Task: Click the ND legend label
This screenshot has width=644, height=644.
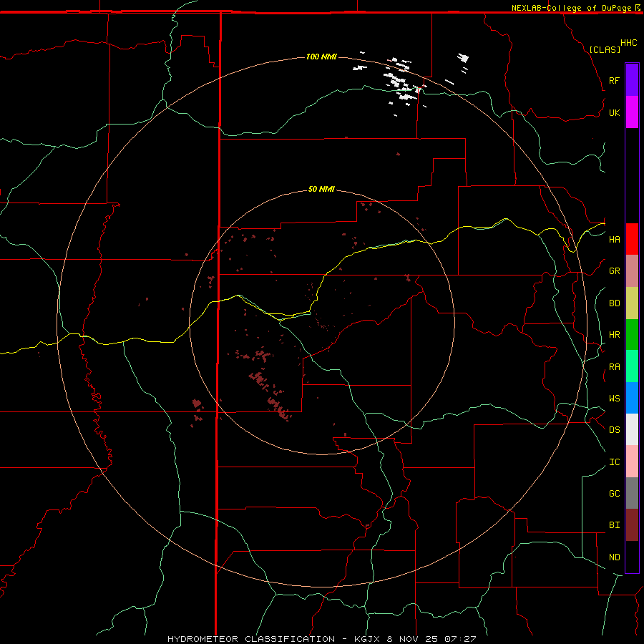Action: click(614, 557)
